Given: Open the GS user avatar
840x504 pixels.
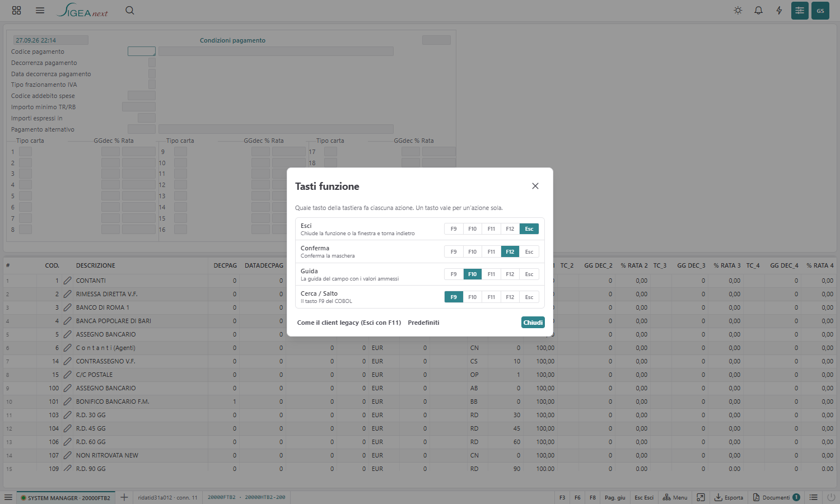Looking at the screenshot, I should [820, 10].
